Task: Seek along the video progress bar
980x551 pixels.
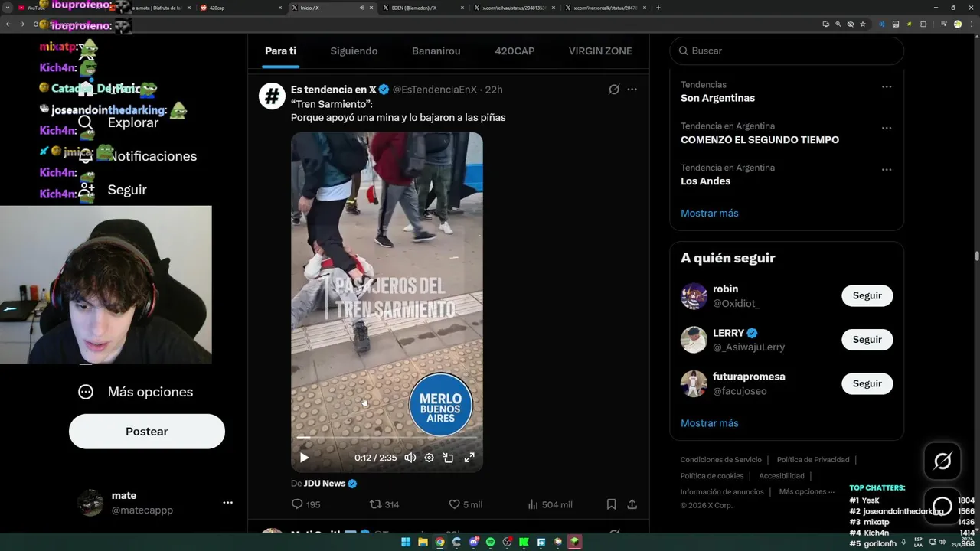Action: tap(387, 438)
